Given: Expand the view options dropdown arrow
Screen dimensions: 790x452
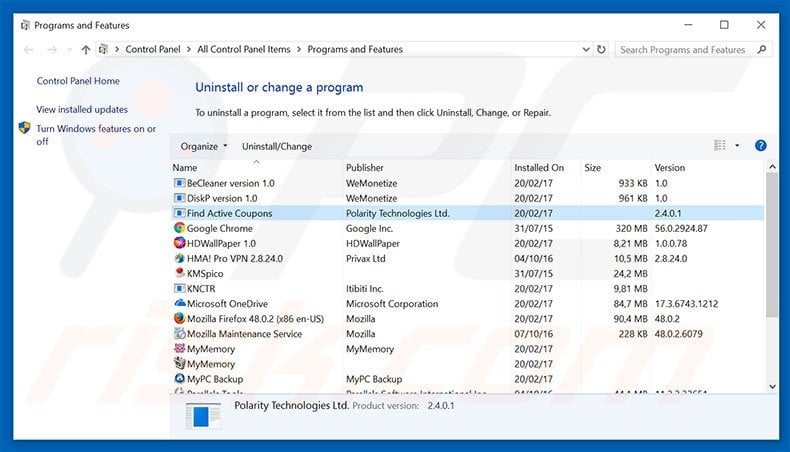Looking at the screenshot, I should (737, 146).
